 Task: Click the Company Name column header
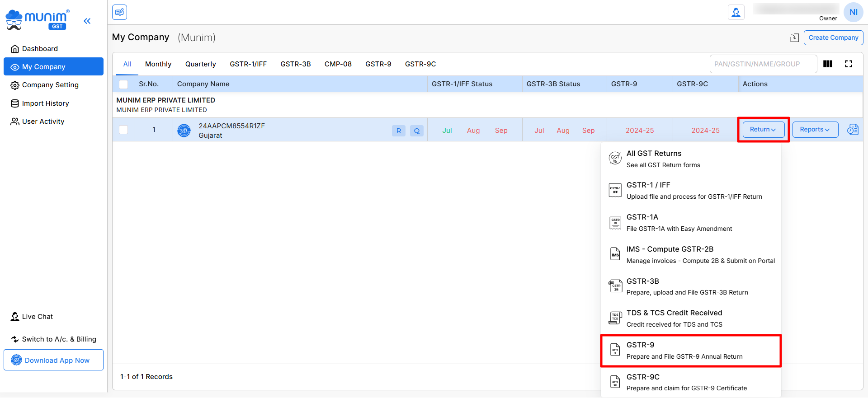pyautogui.click(x=300, y=84)
